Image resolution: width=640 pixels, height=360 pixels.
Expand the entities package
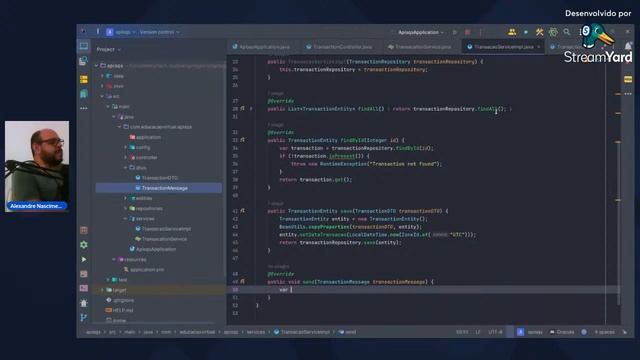click(125, 198)
